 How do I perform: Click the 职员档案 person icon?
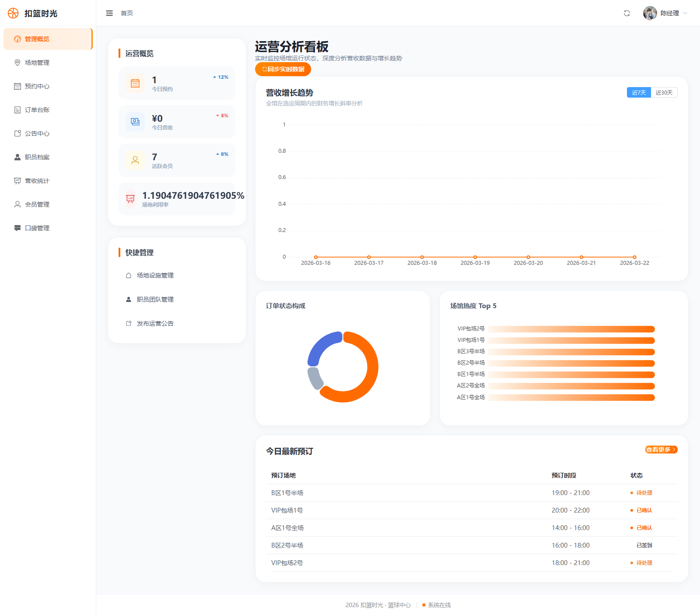(x=17, y=157)
